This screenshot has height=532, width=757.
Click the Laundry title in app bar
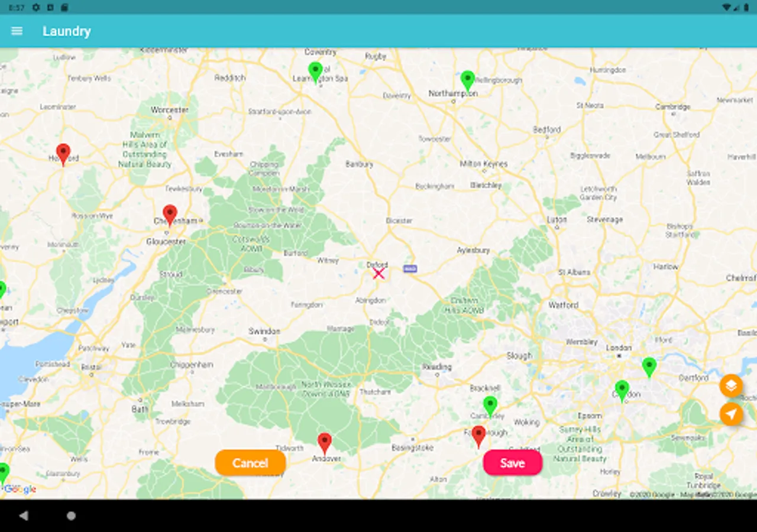67,31
